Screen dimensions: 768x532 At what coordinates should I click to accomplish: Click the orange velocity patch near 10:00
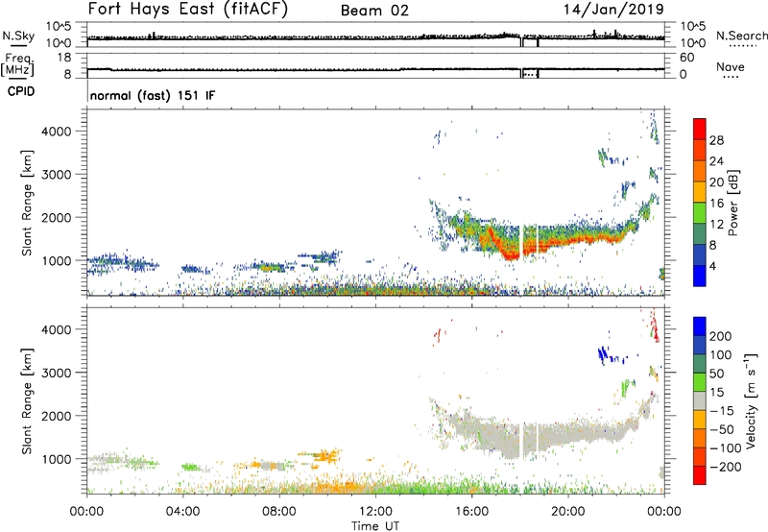(326, 456)
